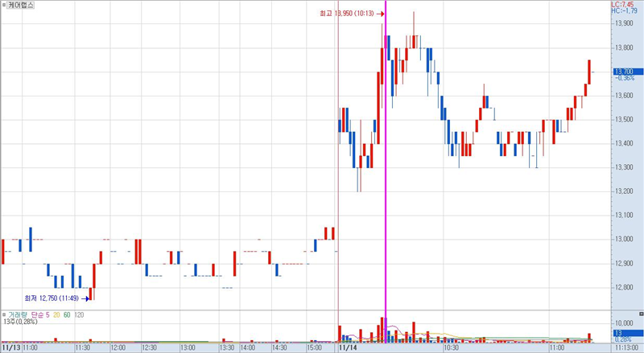Click the small square icon beside 케어랩스
This screenshot has width=644, height=353.
4,5
